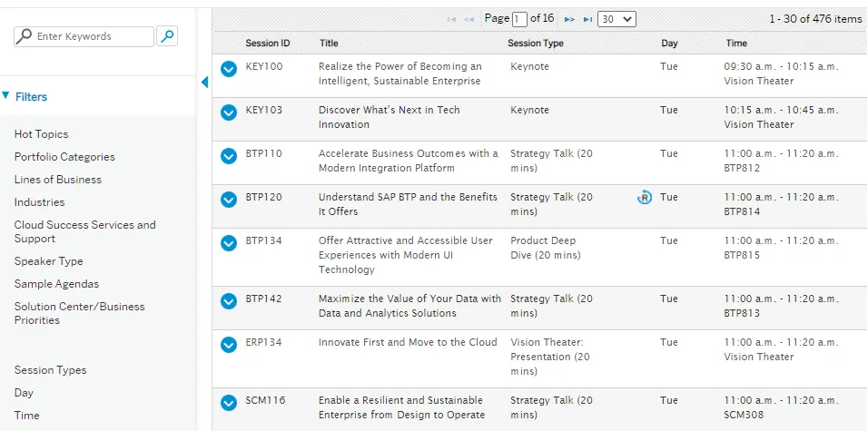Viewport: 868px width, 431px height.
Task: Open the items-per-page dropdown showing 30
Action: click(616, 19)
